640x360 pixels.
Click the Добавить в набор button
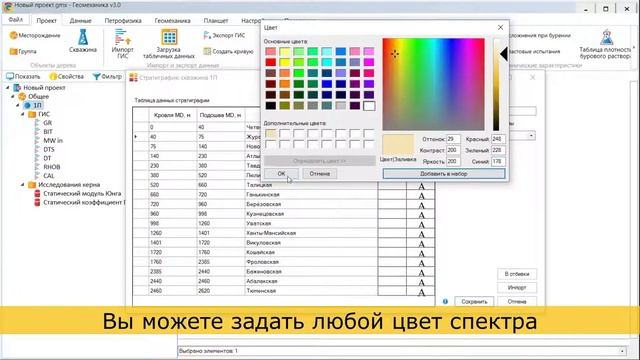click(x=444, y=173)
